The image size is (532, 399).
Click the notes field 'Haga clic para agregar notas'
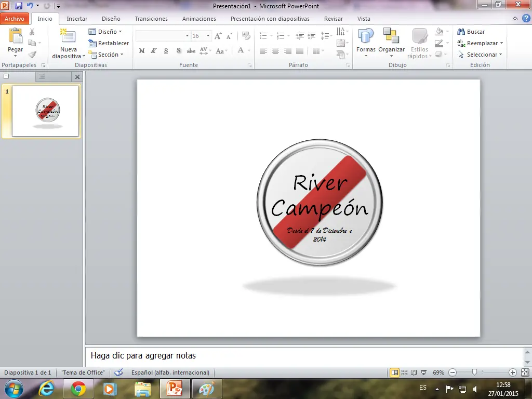pos(304,356)
